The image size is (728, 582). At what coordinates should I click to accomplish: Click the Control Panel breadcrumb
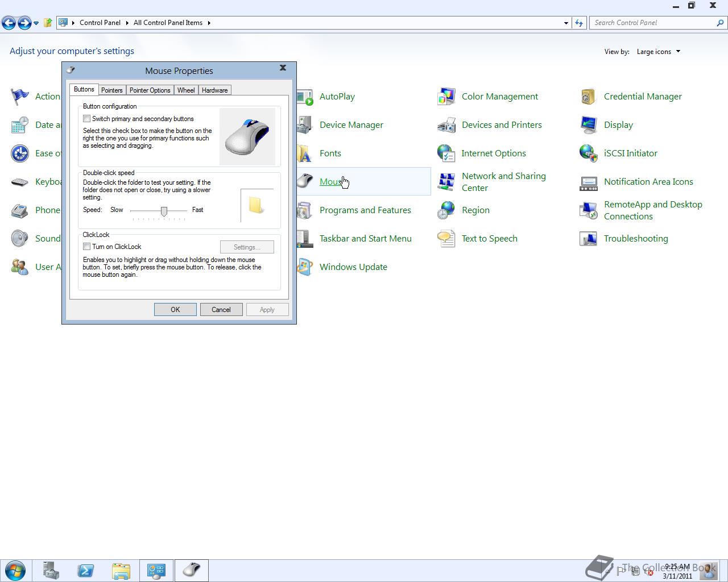100,23
